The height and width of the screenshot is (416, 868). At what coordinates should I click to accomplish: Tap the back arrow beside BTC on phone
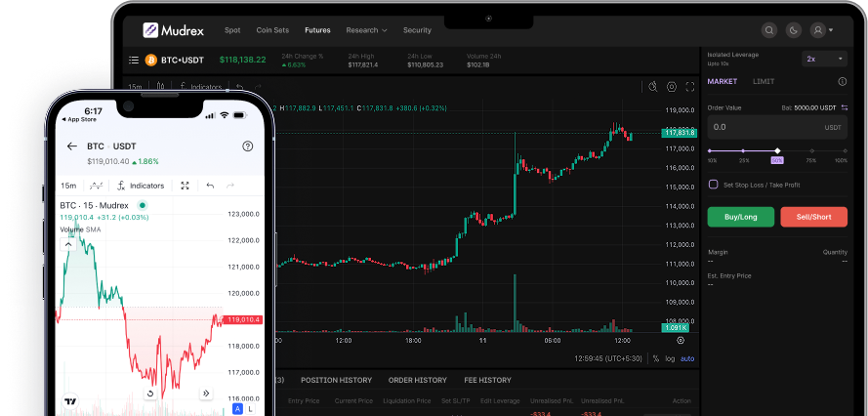(x=71, y=146)
